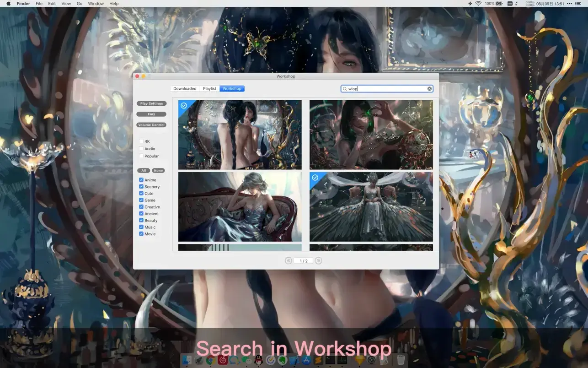Select the winged angel wallpaper thumbnail
The height and width of the screenshot is (368, 588).
pyautogui.click(x=371, y=207)
